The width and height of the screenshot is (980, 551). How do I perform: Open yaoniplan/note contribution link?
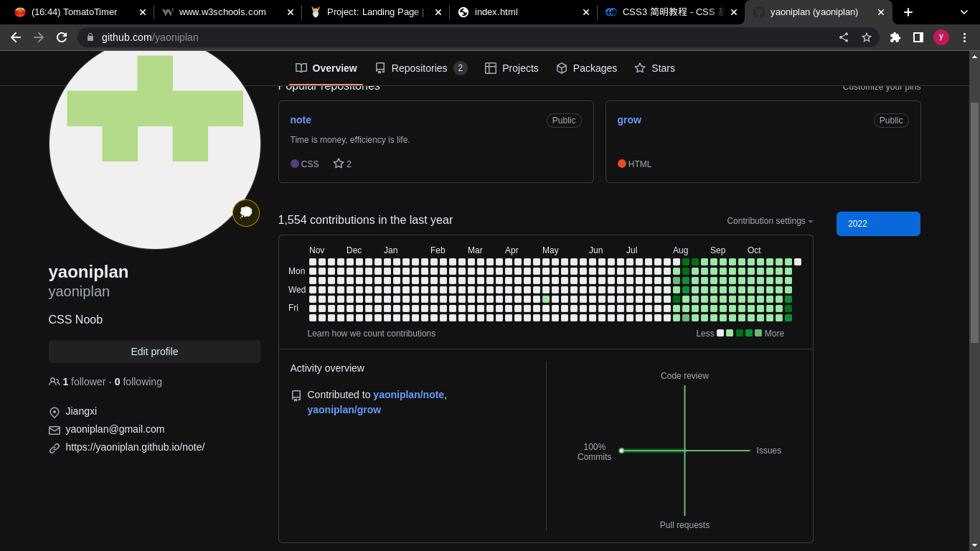408,395
